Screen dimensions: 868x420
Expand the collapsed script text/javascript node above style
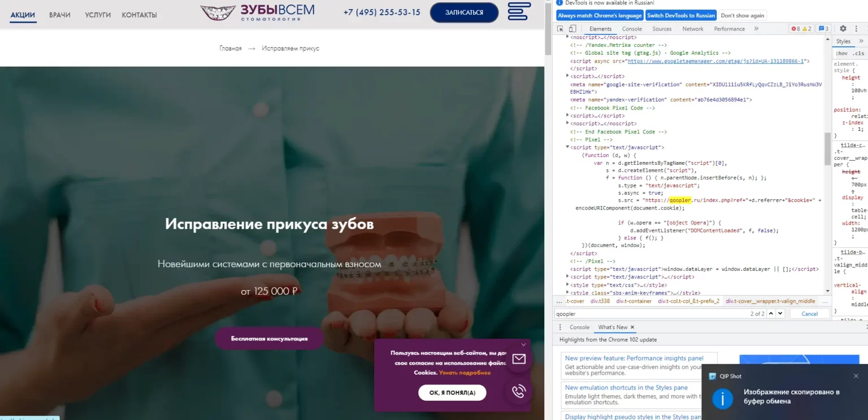tap(568, 277)
